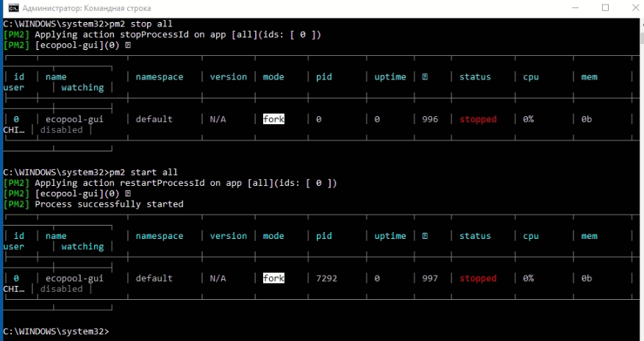Click "name" header in the pm2 start table
This screenshot has height=341, width=644.
[56, 236]
